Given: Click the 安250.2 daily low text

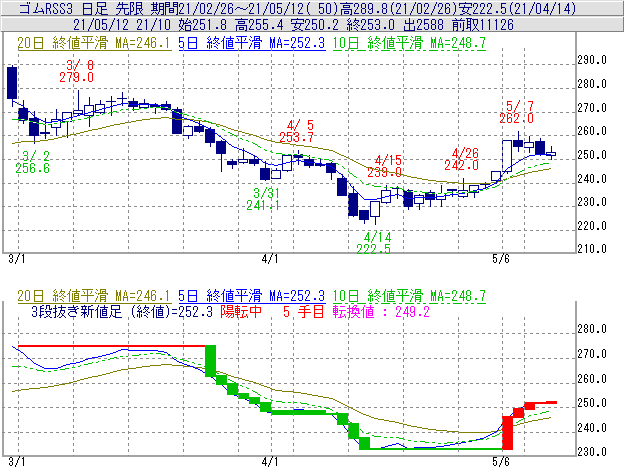Looking at the screenshot, I should (x=314, y=25).
